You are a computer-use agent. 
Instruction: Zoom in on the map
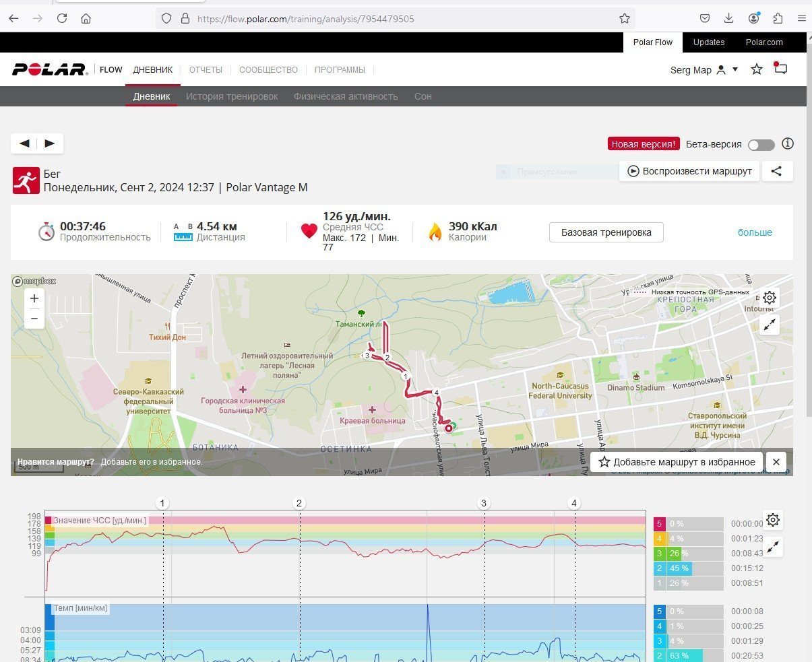click(x=34, y=298)
